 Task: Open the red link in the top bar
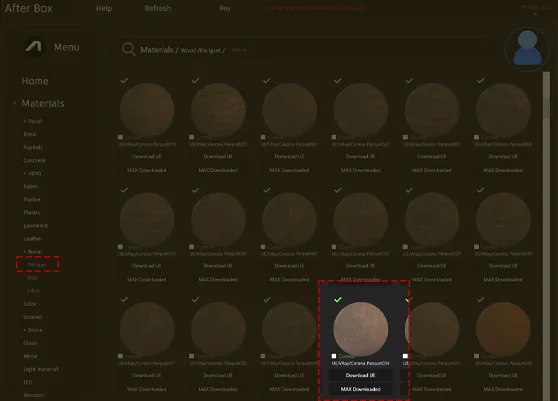coord(316,8)
